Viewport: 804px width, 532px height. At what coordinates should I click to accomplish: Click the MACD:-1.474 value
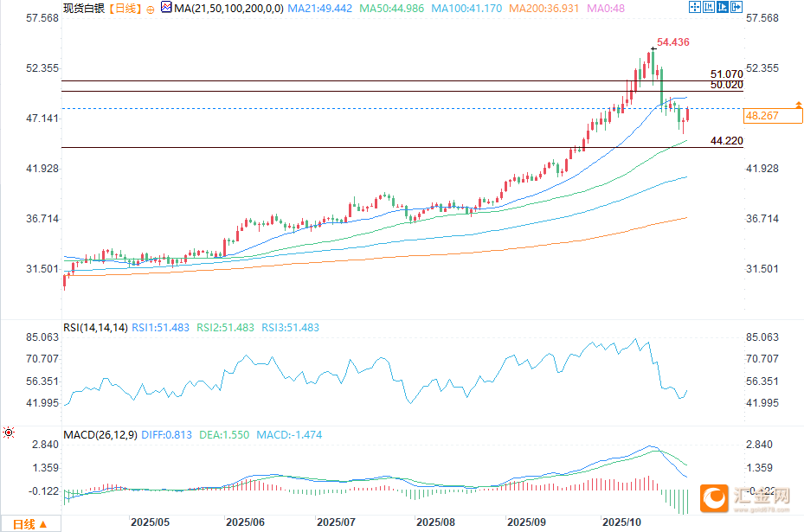(289, 434)
